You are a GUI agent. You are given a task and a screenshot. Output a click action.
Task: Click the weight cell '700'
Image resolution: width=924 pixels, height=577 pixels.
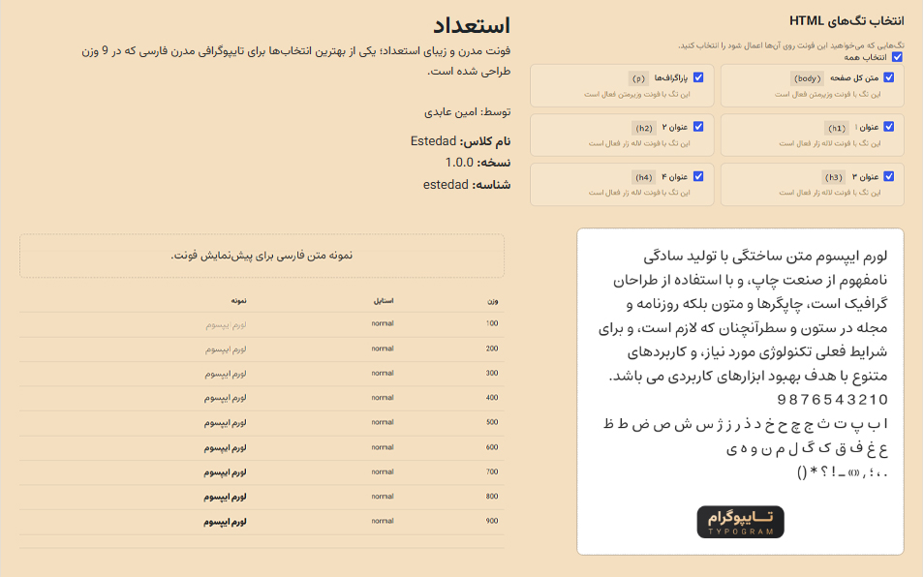coord(492,471)
